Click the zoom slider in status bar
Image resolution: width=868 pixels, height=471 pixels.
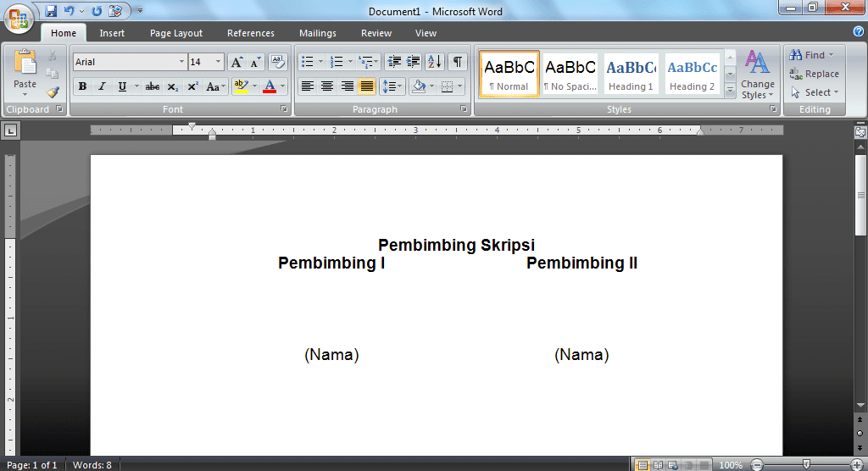(x=806, y=464)
